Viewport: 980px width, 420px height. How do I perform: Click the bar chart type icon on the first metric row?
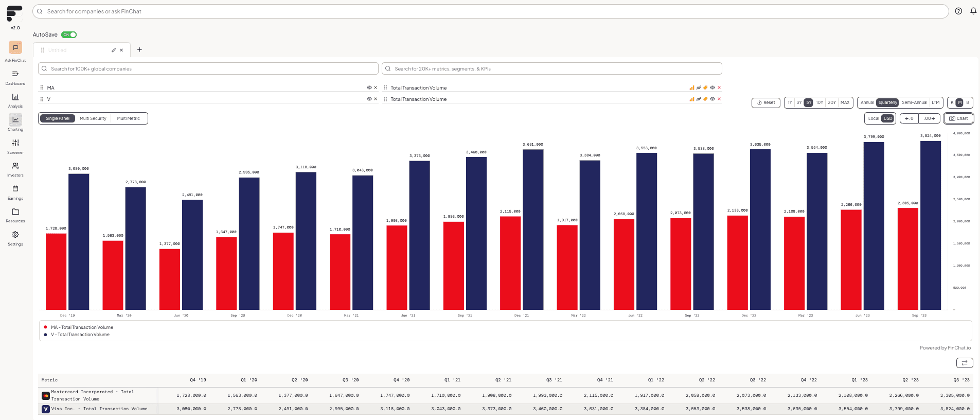pos(692,87)
